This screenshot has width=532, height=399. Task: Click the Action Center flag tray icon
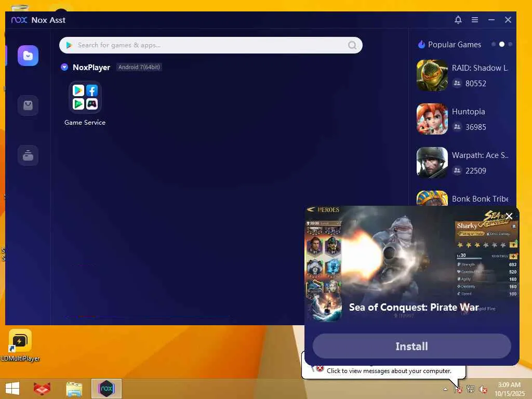click(458, 389)
